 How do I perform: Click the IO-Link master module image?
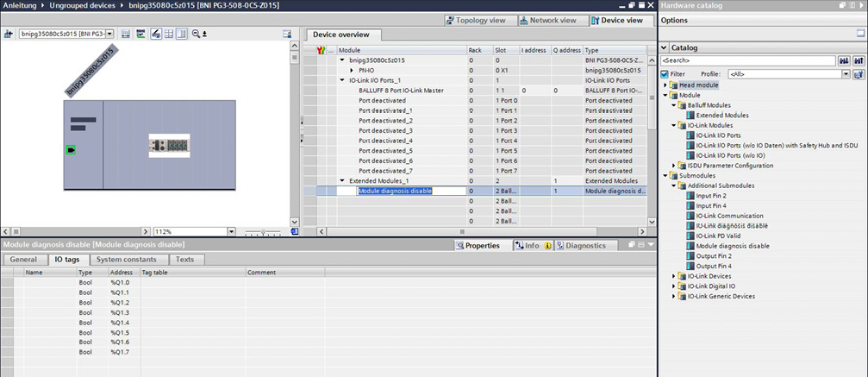(168, 145)
